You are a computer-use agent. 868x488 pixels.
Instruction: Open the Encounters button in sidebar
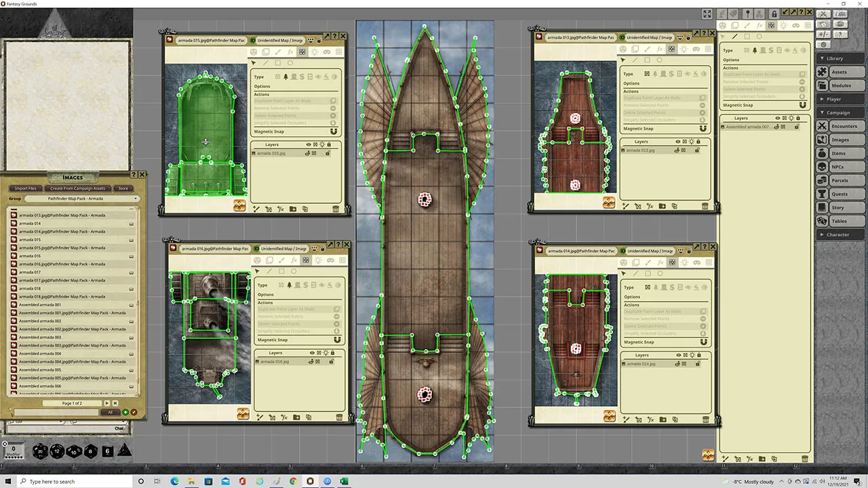848,126
